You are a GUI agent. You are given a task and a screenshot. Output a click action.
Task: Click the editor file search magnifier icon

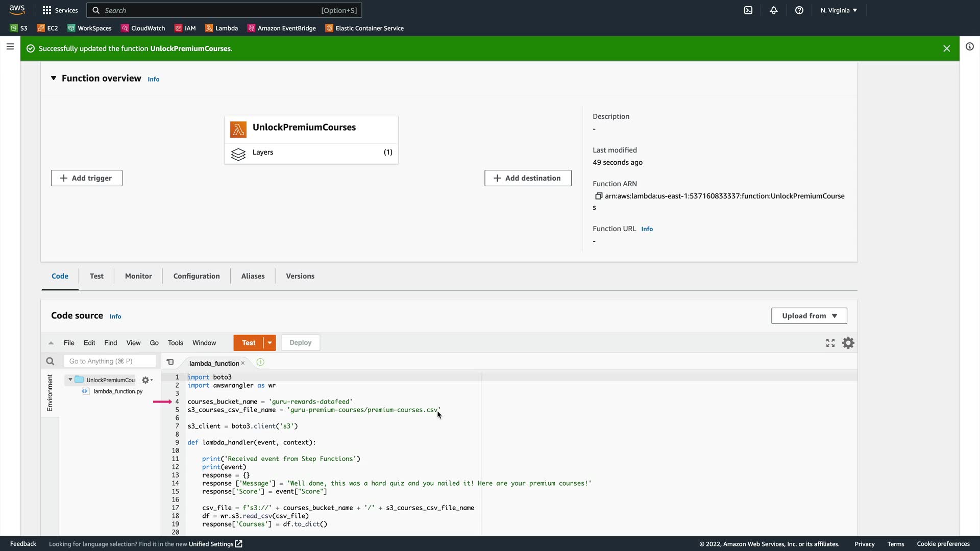[50, 361]
